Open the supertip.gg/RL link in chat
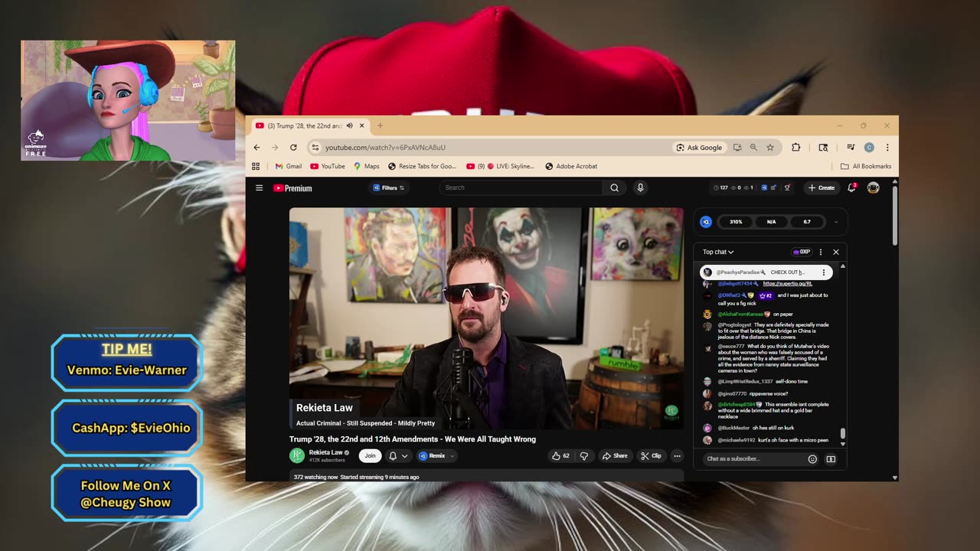The width and height of the screenshot is (980, 551). 788,284
